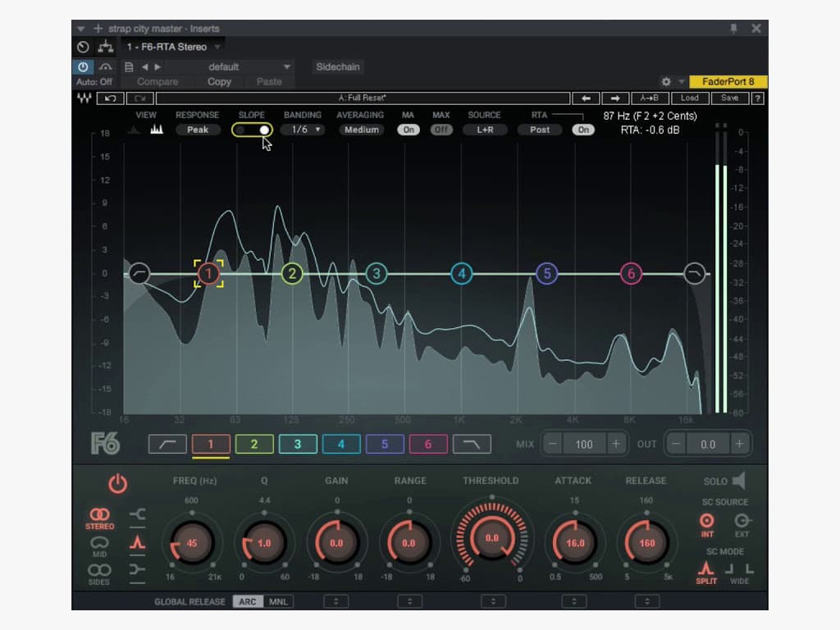Open the gear settings icon near FaderPort 8

click(x=666, y=81)
